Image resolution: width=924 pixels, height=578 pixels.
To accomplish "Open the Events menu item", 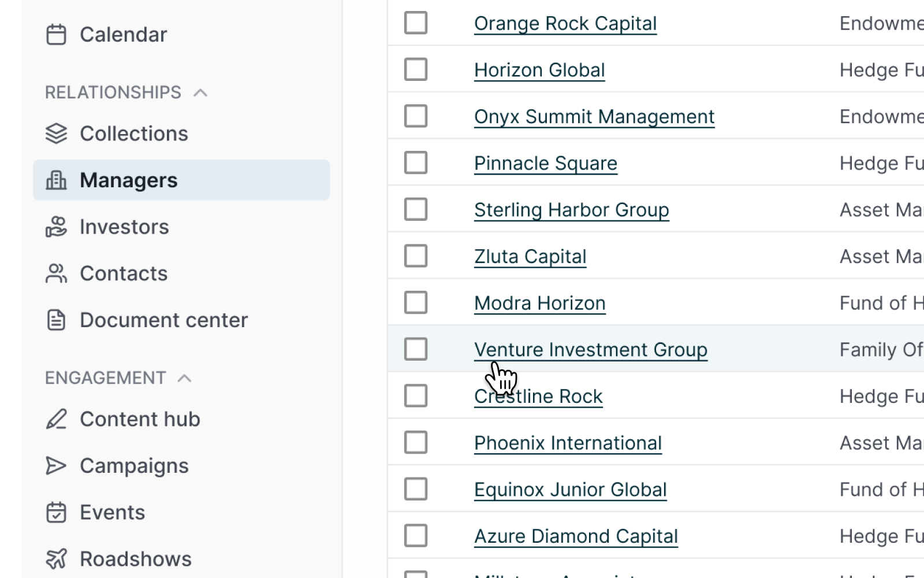I will pyautogui.click(x=112, y=513).
